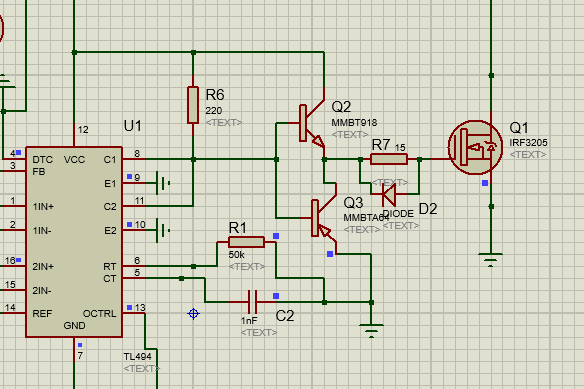584x389 pixels.
Task: Select the Q3 transistor symbol
Action: 324,218
